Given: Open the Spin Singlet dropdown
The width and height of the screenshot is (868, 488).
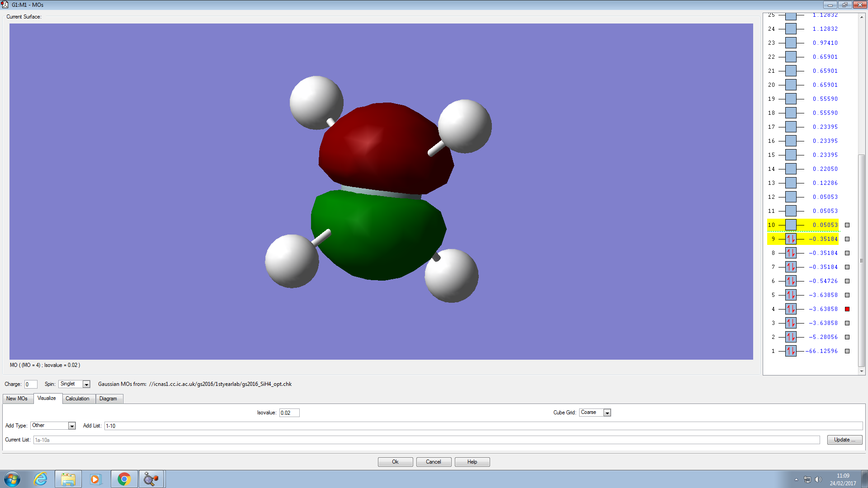Looking at the screenshot, I should 86,385.
